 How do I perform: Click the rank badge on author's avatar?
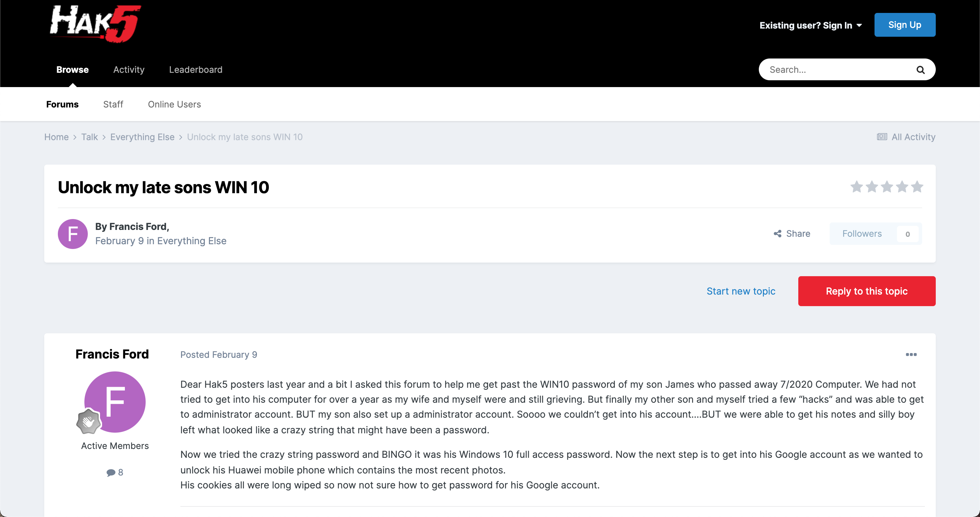[x=88, y=421]
